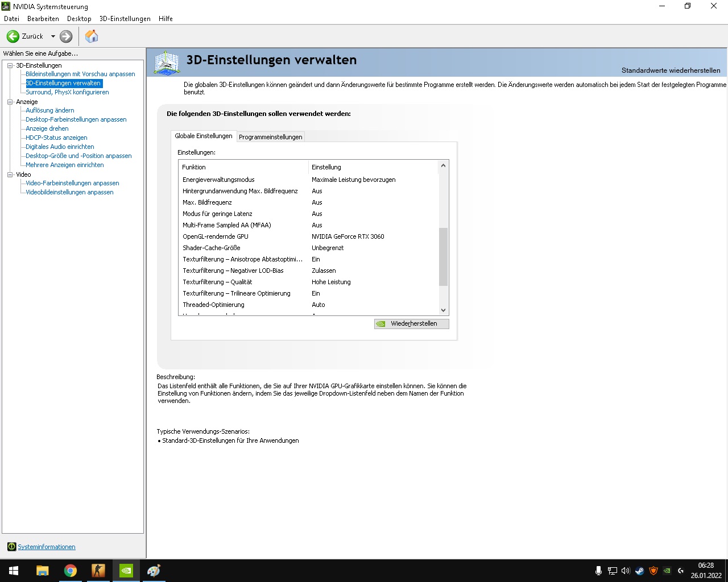Open the 3D-Einstellungen menu
The image size is (728, 582).
[x=125, y=19]
